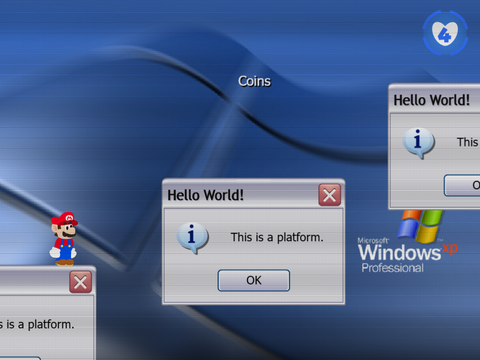This screenshot has height=360, width=480.
Task: Click "This is a platform." message in center dialog
Action: (277, 237)
